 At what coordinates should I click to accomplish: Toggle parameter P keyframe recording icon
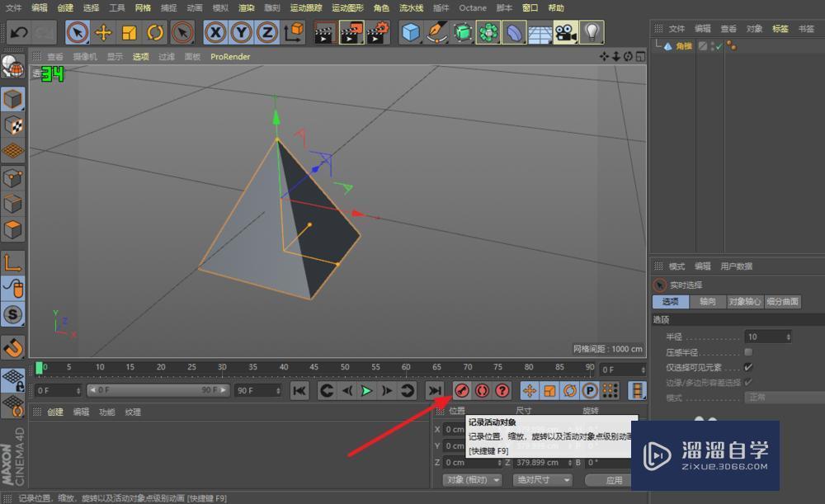pyautogui.click(x=590, y=390)
